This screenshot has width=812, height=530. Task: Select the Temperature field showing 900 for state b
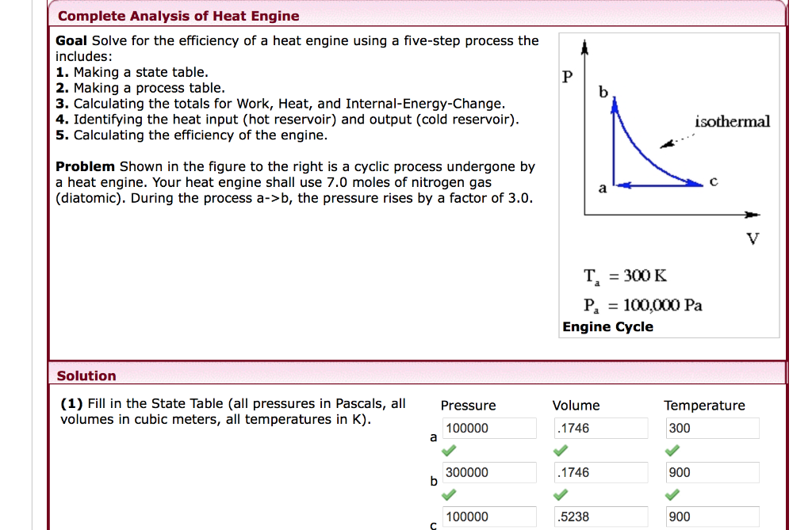coord(711,472)
